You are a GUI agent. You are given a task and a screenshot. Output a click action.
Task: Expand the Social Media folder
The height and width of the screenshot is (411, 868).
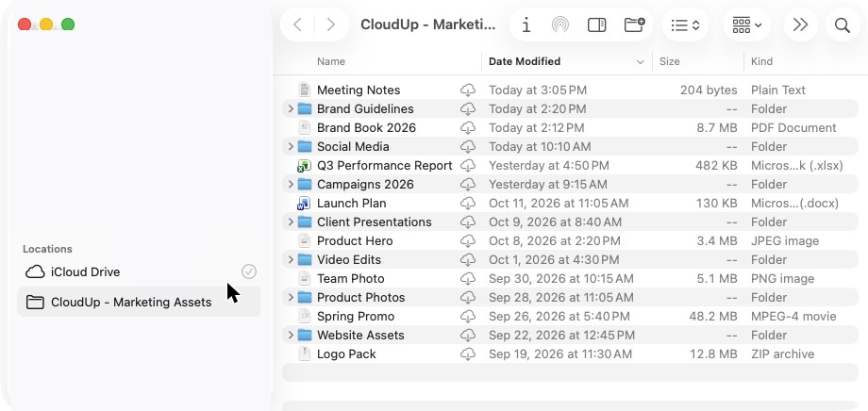291,147
